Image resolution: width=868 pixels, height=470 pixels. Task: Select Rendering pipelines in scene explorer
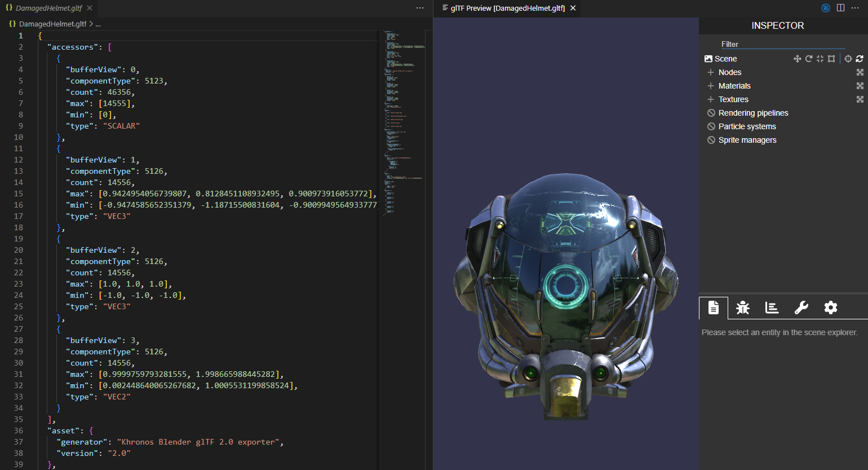tap(753, 113)
